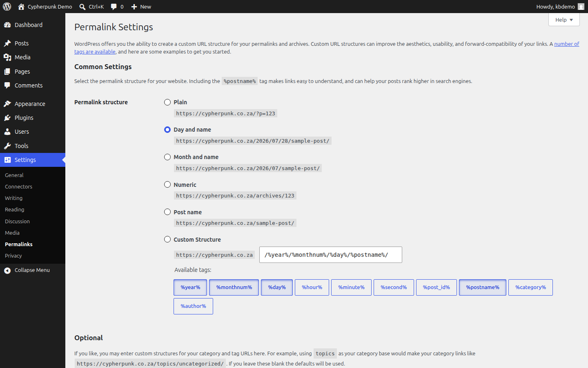Click the search magnifier icon
Viewport: 588px width, 368px height.
[x=82, y=7]
